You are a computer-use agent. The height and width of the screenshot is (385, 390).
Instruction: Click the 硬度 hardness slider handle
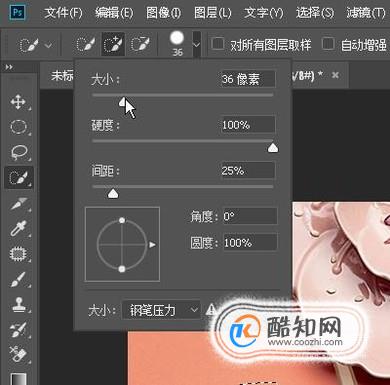273,148
